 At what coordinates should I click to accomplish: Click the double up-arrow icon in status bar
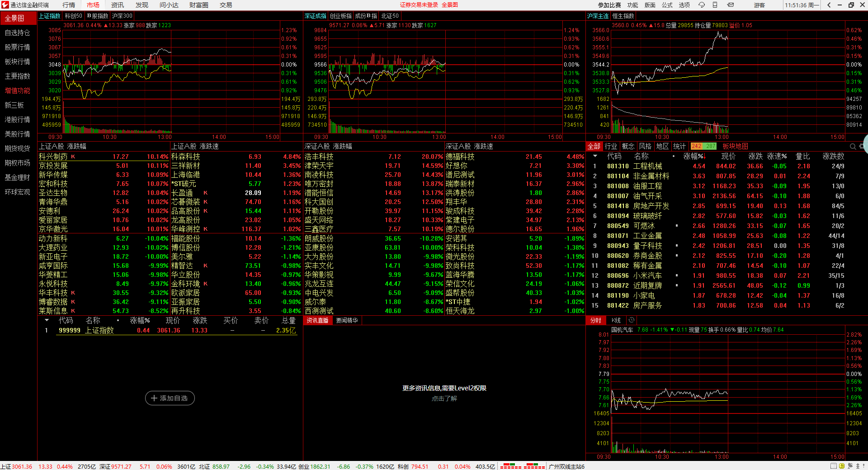(858, 466)
